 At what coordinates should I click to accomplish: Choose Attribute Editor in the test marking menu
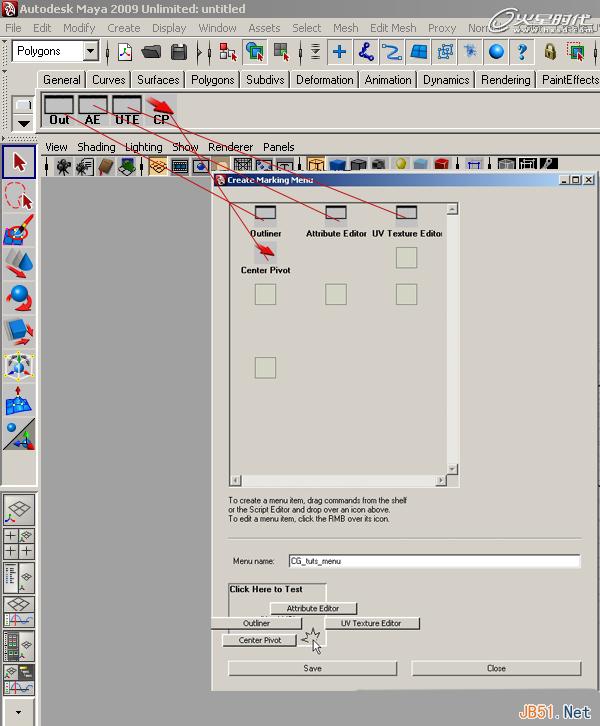313,608
